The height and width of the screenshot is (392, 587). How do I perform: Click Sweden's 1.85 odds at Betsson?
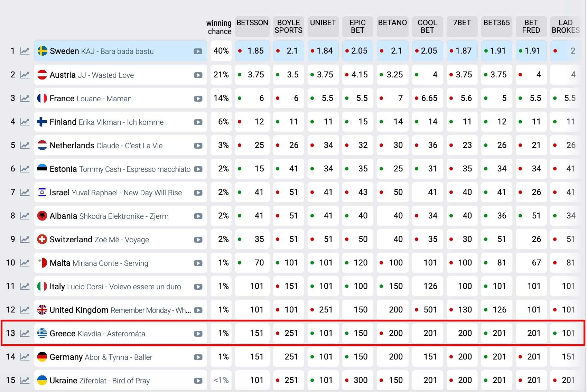[252, 51]
